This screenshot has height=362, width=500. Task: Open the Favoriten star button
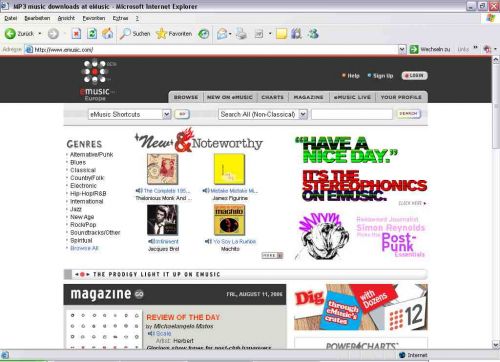click(174, 34)
